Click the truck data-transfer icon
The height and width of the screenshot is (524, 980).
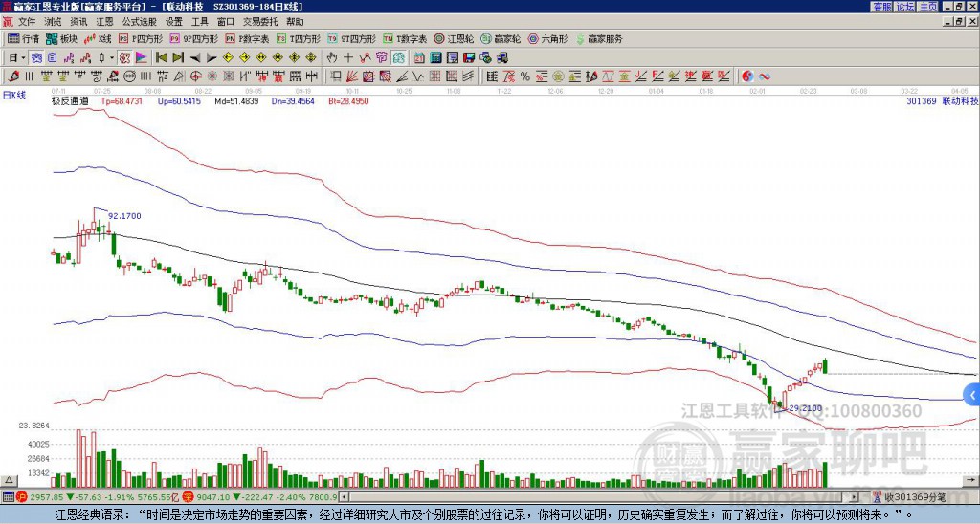tap(501, 58)
